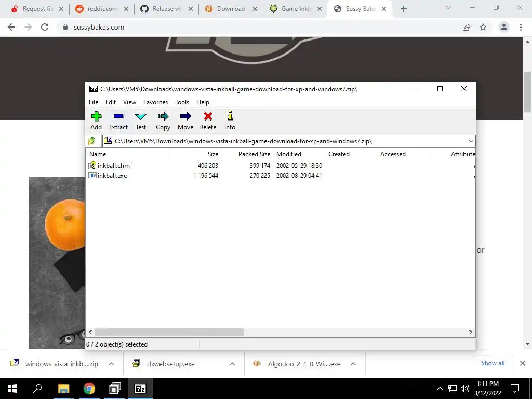This screenshot has width=532, height=399.
Task: Click the 7-Zip path input field
Action: (x=288, y=141)
